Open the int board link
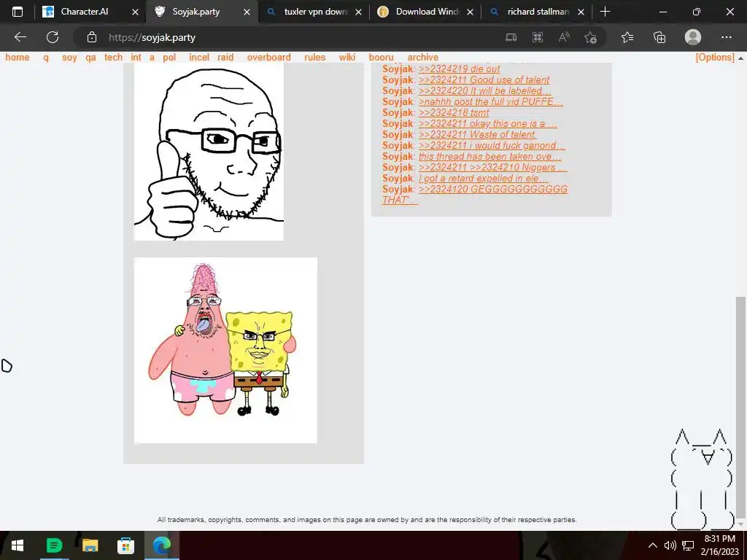The image size is (747, 560). coord(136,57)
